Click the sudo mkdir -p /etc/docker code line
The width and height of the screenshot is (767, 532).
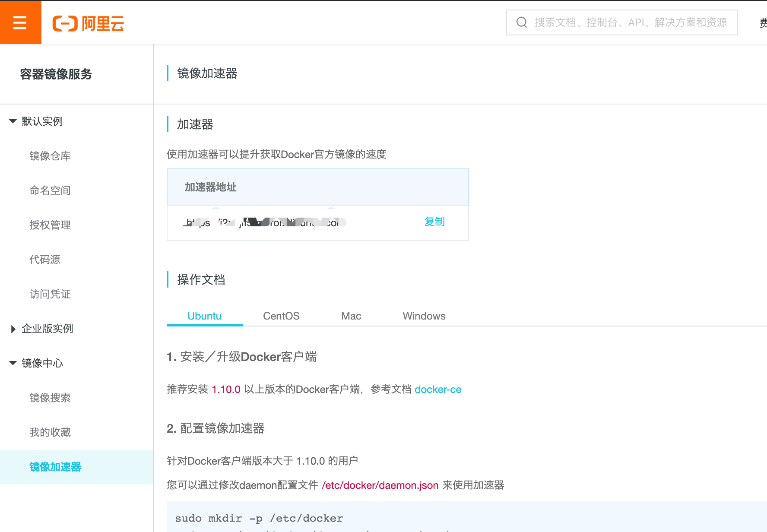tap(259, 518)
